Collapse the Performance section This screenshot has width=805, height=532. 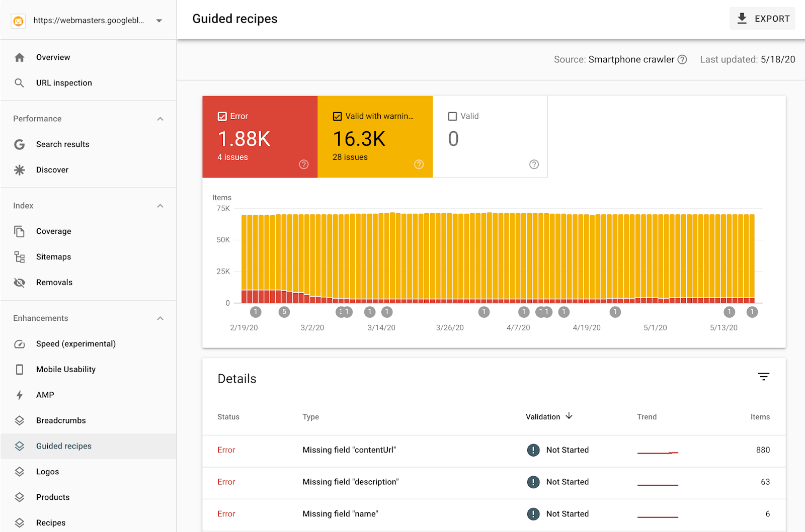pos(160,119)
